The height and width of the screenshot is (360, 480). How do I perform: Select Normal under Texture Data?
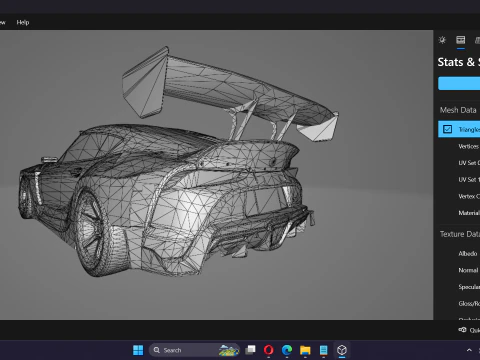click(468, 270)
